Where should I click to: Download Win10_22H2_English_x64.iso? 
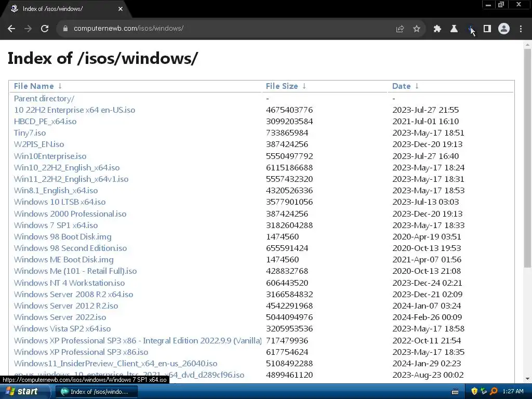[x=66, y=168]
